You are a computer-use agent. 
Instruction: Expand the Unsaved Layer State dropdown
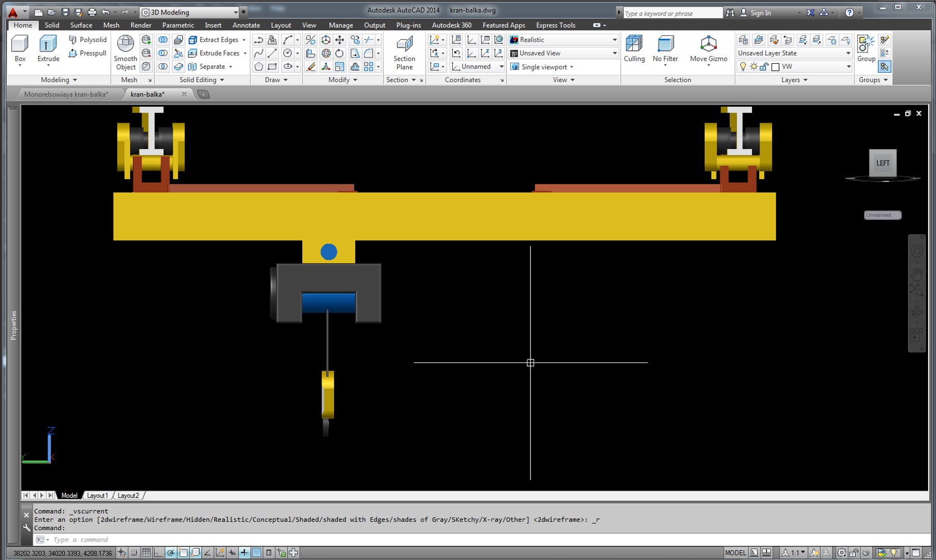pyautogui.click(x=794, y=53)
